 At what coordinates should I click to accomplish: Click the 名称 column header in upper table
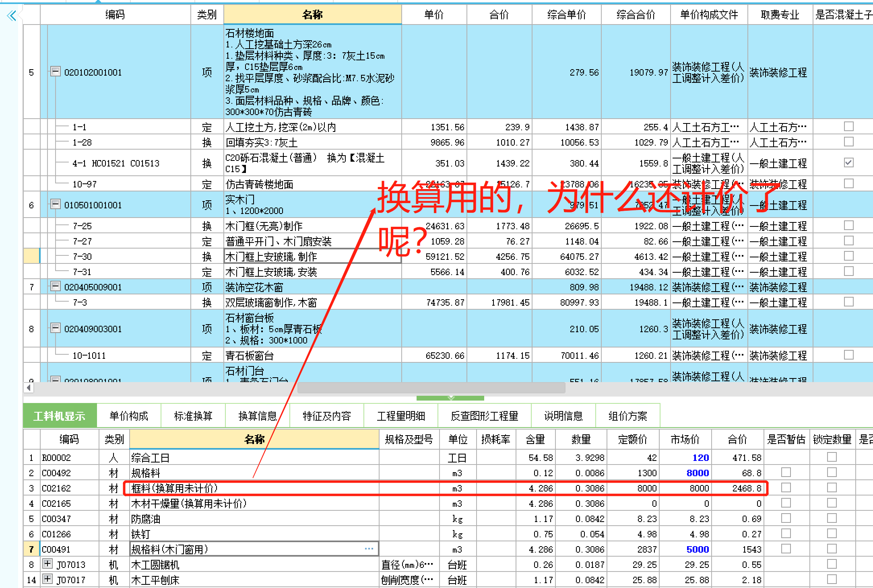tap(313, 15)
